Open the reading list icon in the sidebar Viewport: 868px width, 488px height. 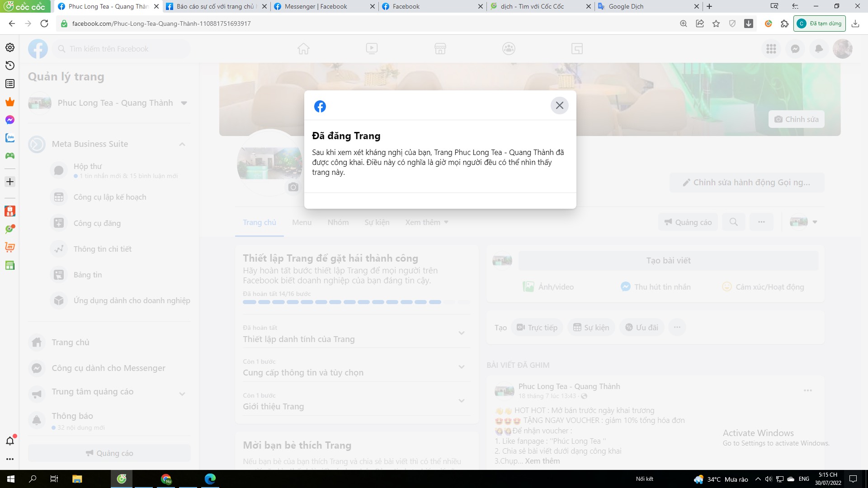coord(10,84)
